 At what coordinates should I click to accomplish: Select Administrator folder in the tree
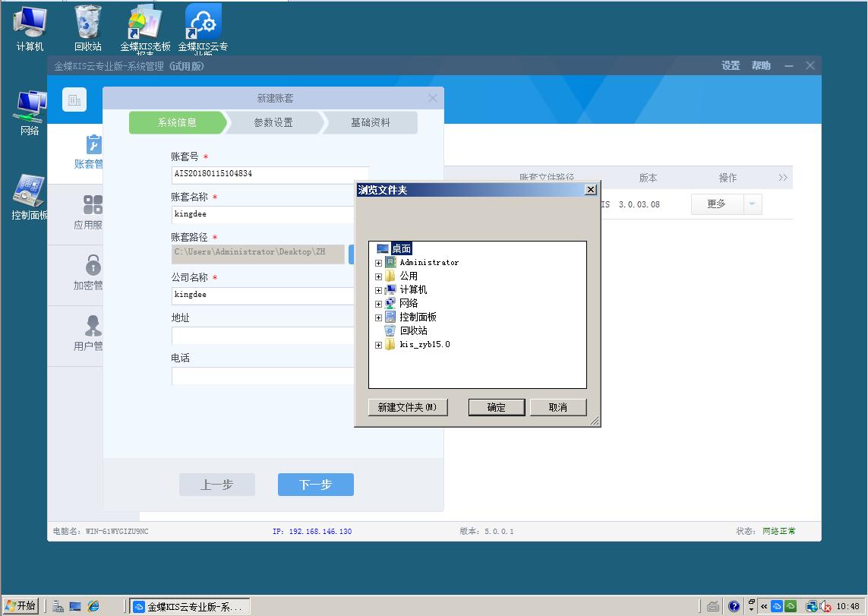pos(429,262)
